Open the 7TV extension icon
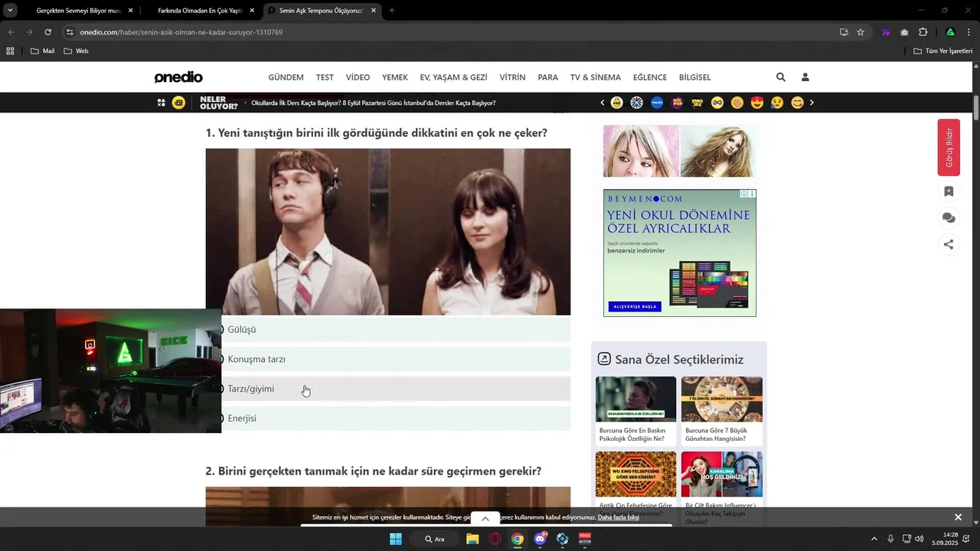The height and width of the screenshot is (551, 980). 886,32
